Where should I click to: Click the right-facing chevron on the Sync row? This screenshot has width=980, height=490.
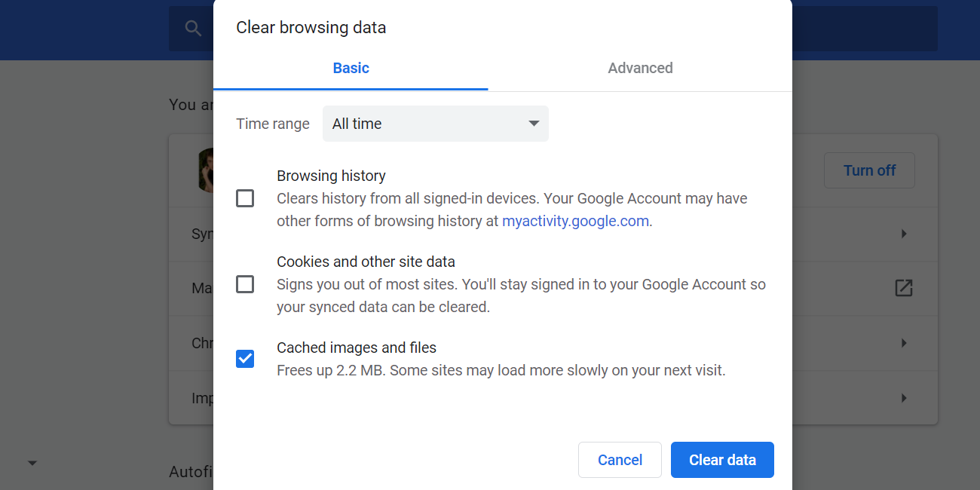(903, 234)
